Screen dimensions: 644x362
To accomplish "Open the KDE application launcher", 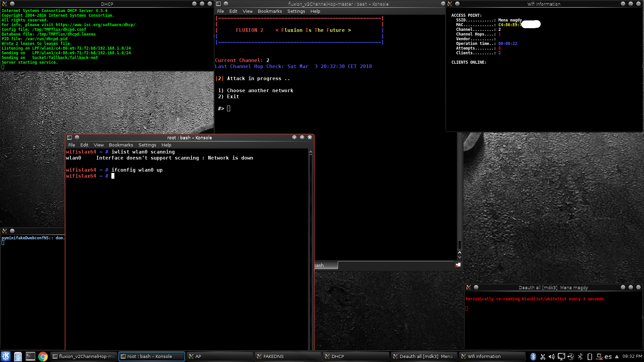I will tap(6, 356).
